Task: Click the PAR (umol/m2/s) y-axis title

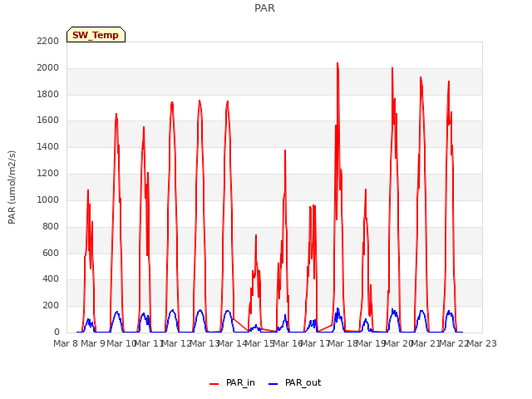Action: (x=12, y=187)
